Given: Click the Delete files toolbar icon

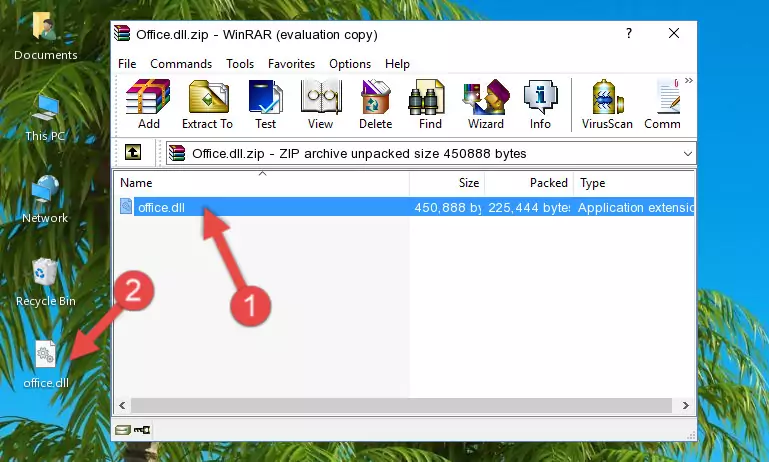Looking at the screenshot, I should [x=376, y=104].
